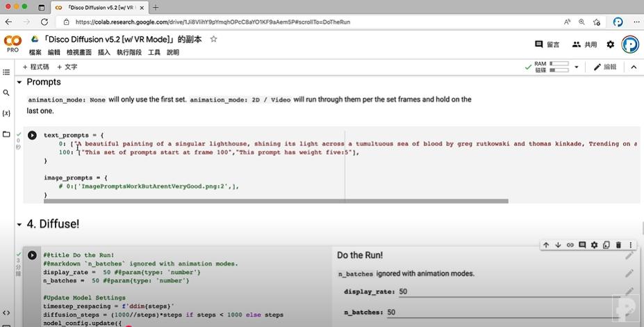
Task: Add a comment to the Diffuse cell
Action: [x=582, y=245]
